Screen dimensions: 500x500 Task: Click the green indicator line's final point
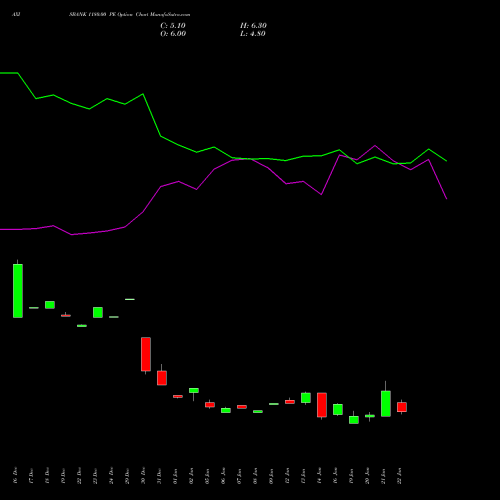[446, 161]
